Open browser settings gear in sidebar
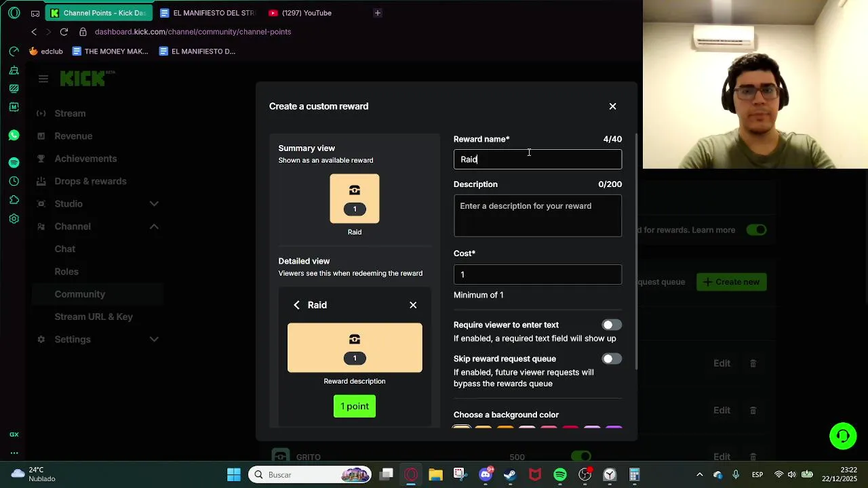 [x=14, y=219]
